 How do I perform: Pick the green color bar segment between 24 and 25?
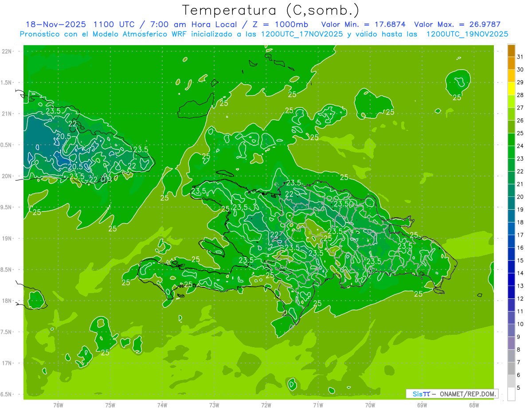point(511,140)
